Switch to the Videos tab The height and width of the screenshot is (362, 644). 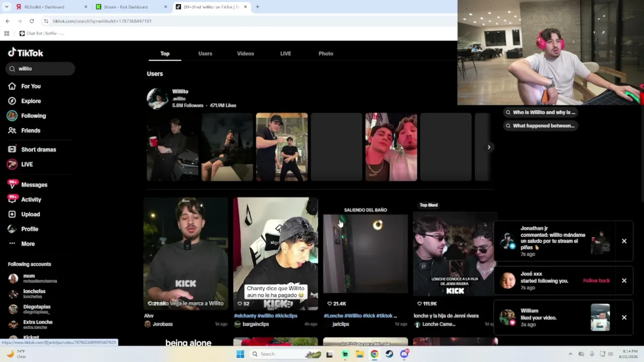tap(246, 53)
